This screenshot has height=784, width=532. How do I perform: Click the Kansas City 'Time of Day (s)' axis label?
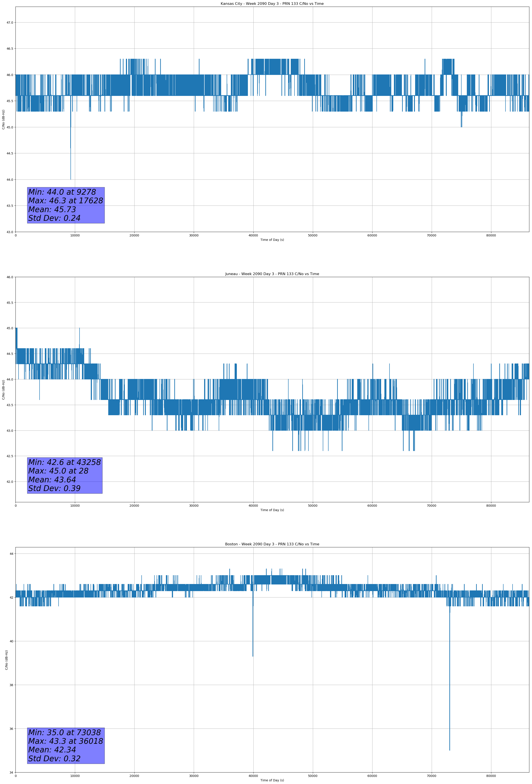[272, 240]
